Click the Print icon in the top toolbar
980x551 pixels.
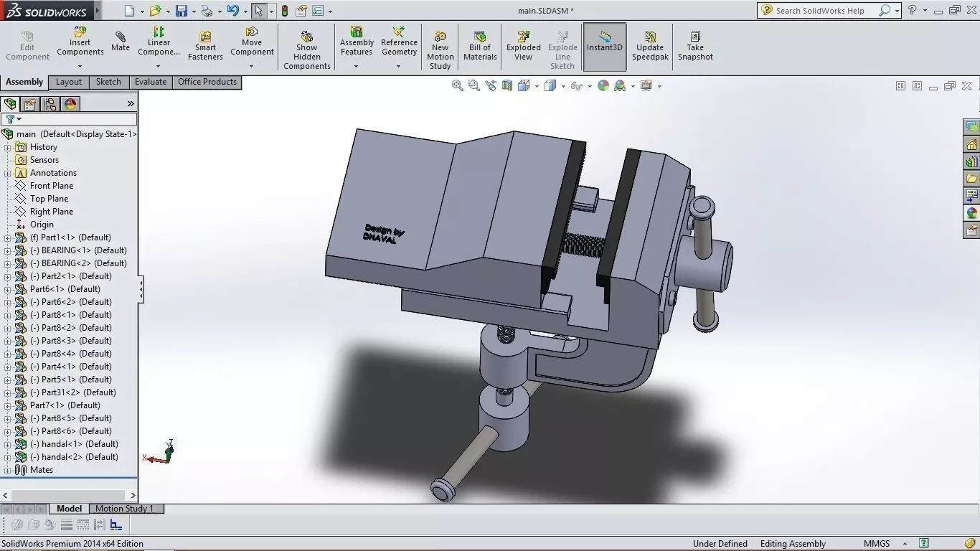point(207,11)
